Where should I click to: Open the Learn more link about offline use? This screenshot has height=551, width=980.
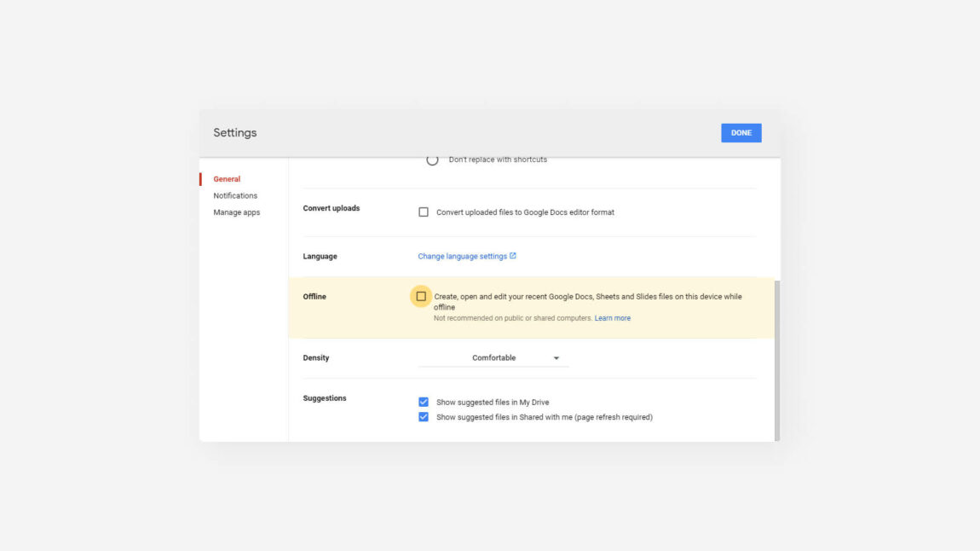click(614, 317)
